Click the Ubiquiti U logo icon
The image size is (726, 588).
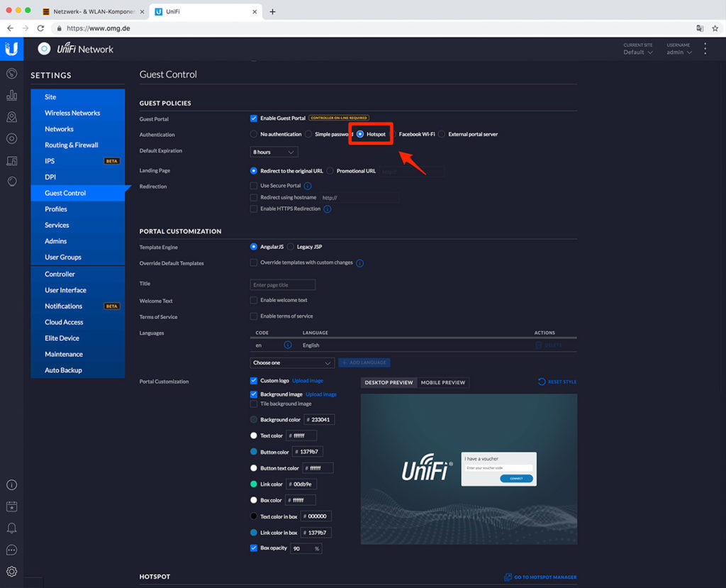pyautogui.click(x=11, y=49)
